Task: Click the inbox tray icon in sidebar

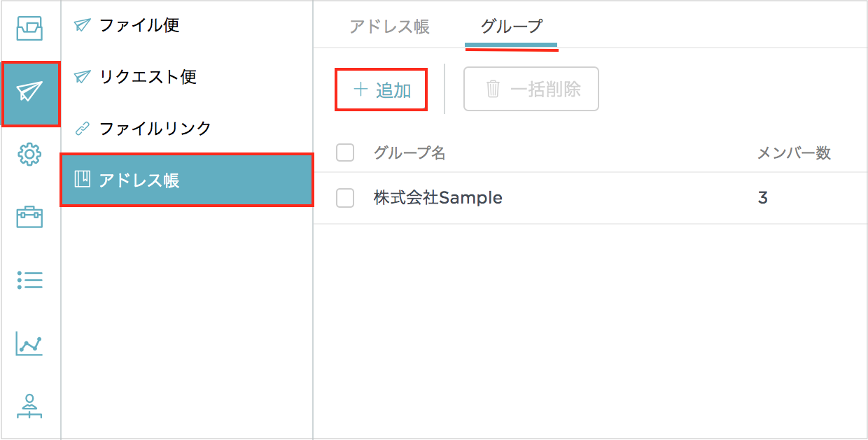Action: (29, 28)
